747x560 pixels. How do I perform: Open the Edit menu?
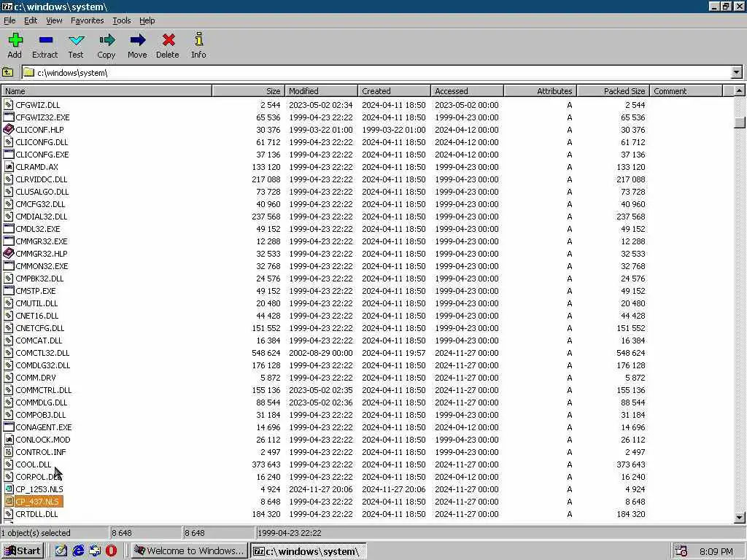pyautogui.click(x=31, y=20)
